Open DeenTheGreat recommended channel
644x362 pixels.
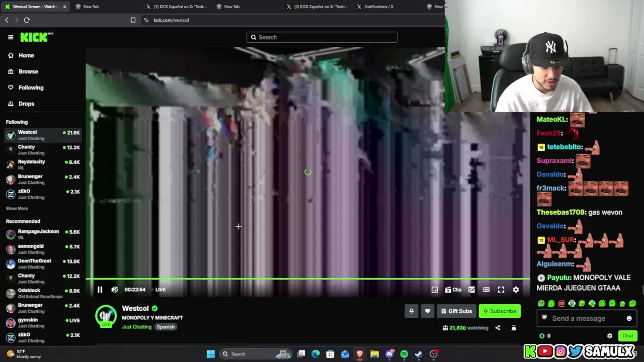(x=43, y=263)
